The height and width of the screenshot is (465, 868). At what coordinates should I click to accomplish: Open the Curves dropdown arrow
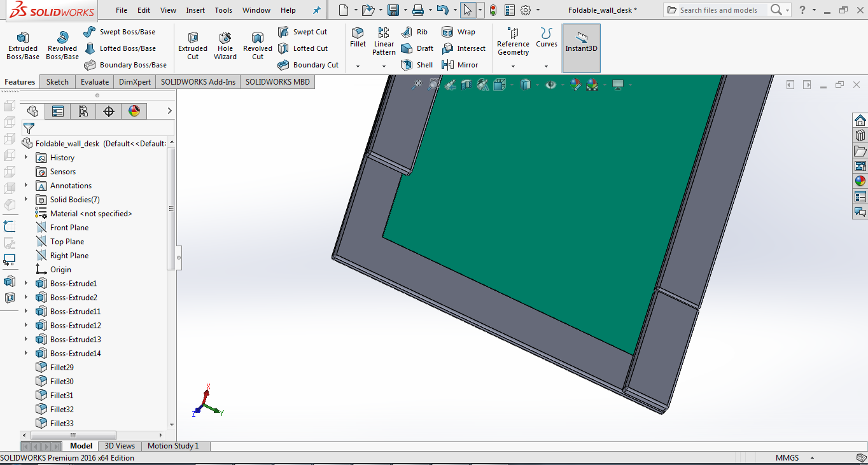[x=546, y=66]
